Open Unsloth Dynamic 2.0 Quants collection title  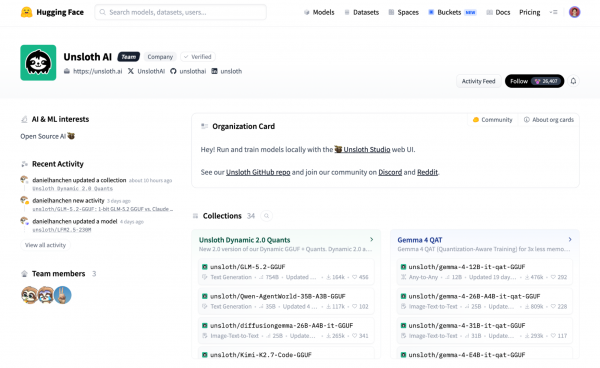(245, 240)
